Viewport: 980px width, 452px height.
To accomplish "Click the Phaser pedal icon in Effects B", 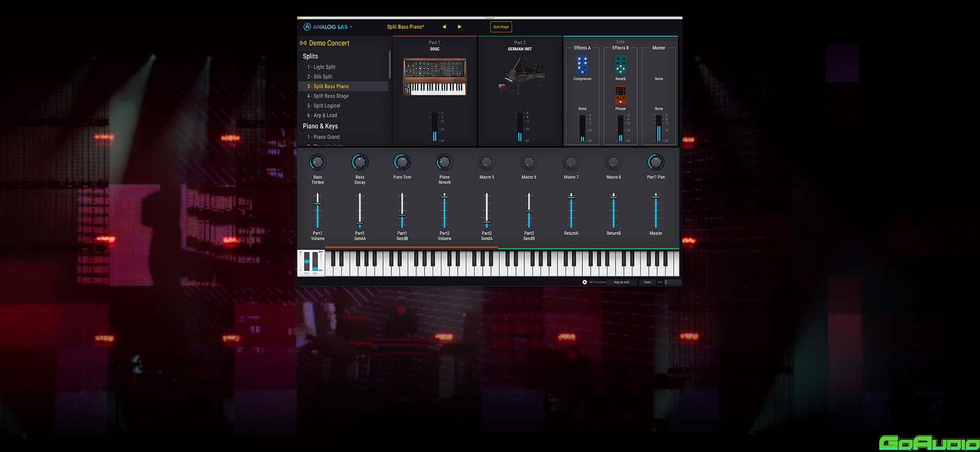I will pyautogui.click(x=620, y=95).
